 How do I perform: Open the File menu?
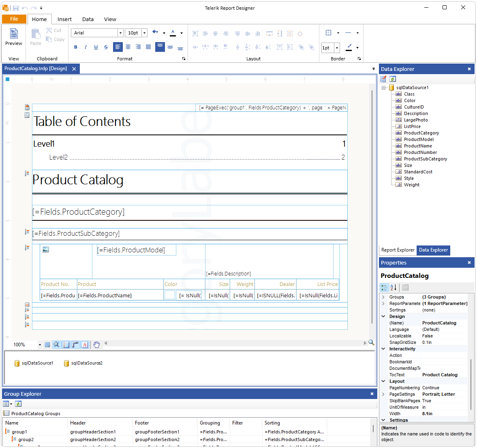pos(14,19)
